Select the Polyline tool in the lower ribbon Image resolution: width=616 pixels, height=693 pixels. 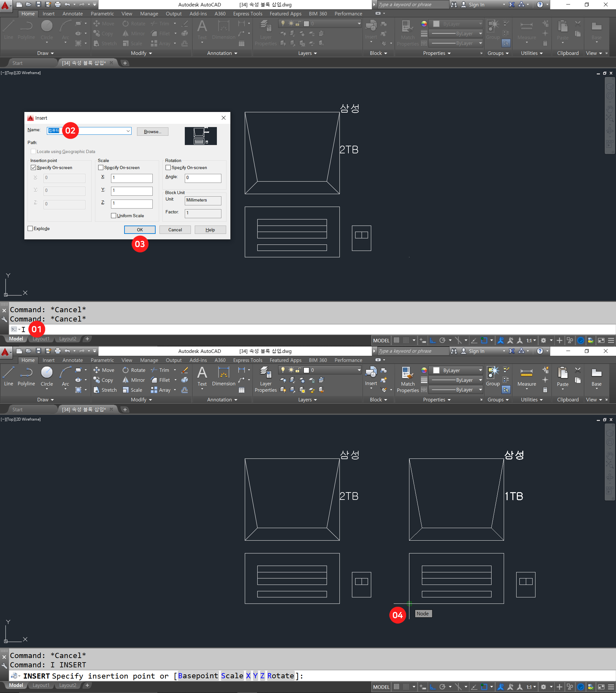26,376
